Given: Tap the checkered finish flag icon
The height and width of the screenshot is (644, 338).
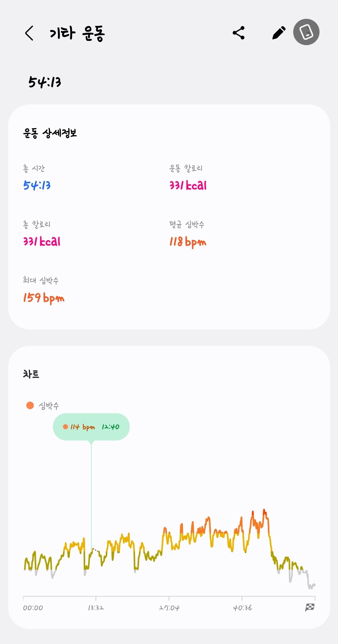Looking at the screenshot, I should [x=310, y=607].
